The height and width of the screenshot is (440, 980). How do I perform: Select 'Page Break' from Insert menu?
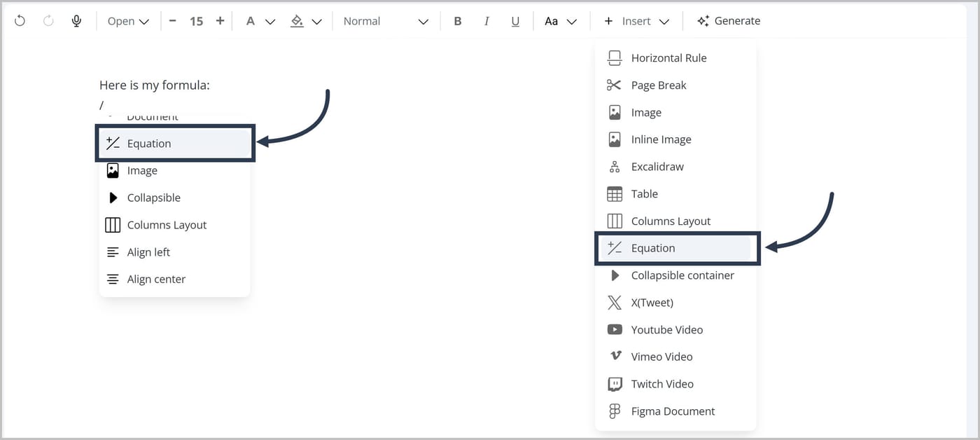659,85
